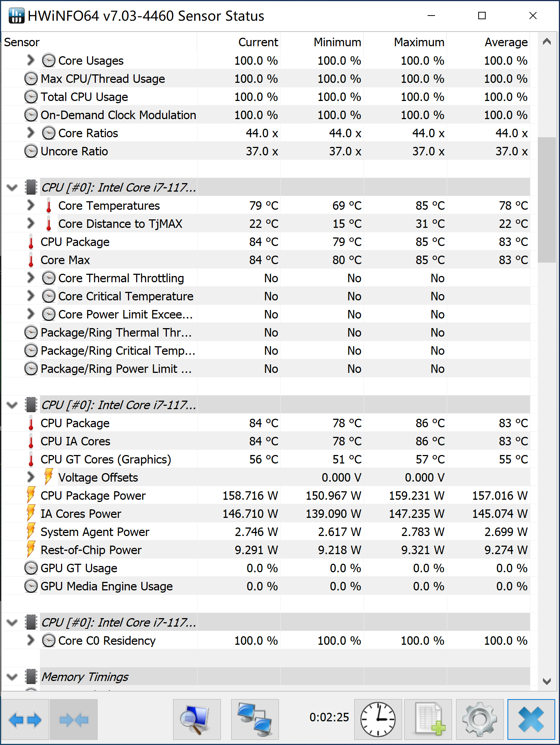
Task: Expand the Core Temperatures row
Action: click(x=31, y=205)
